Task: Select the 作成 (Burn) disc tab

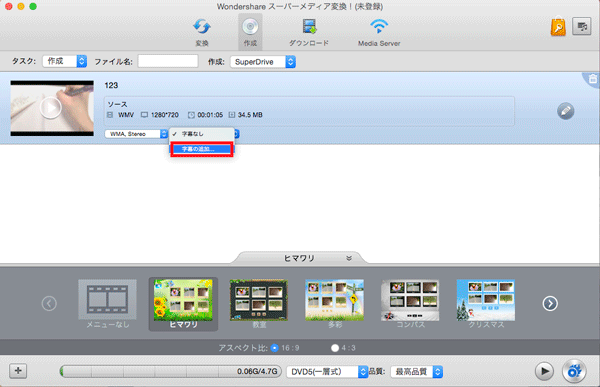Action: click(250, 33)
